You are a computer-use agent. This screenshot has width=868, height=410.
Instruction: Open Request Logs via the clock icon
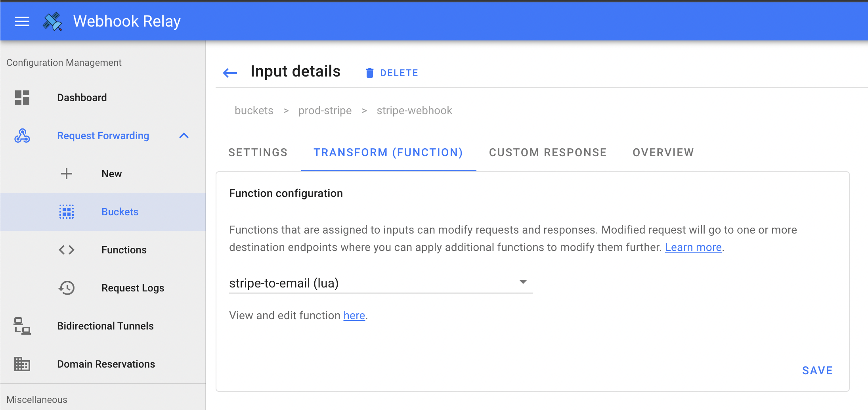point(67,287)
